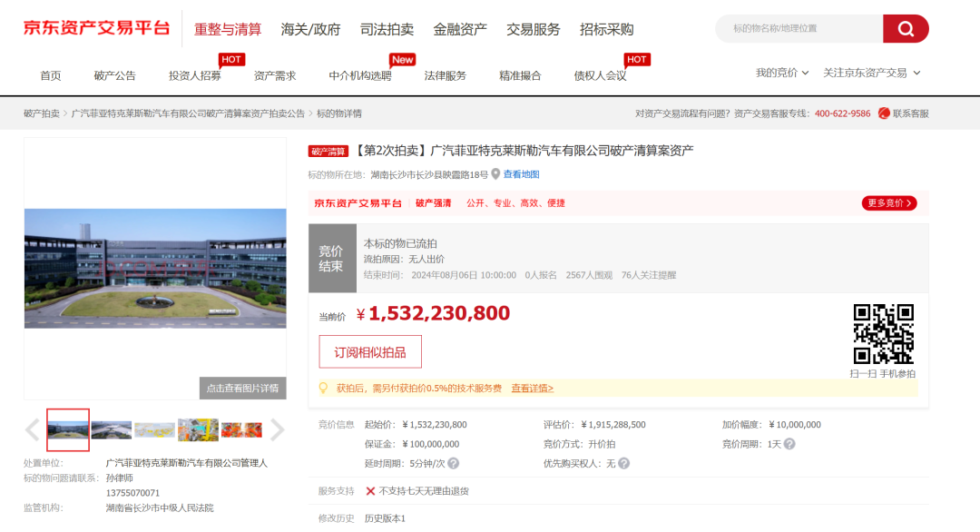980x532 pixels.
Task: Click the red search magnifier button
Action: coord(906,29)
